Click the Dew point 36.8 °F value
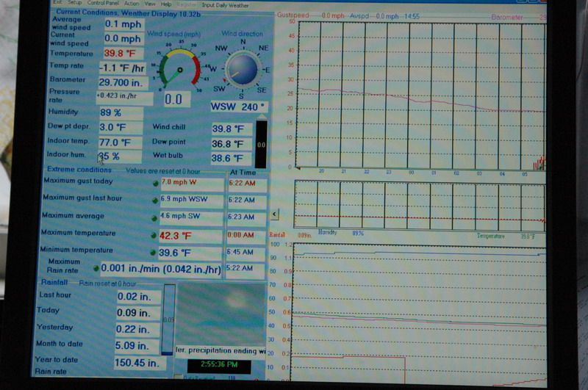This screenshot has height=390, width=588. tap(232, 144)
